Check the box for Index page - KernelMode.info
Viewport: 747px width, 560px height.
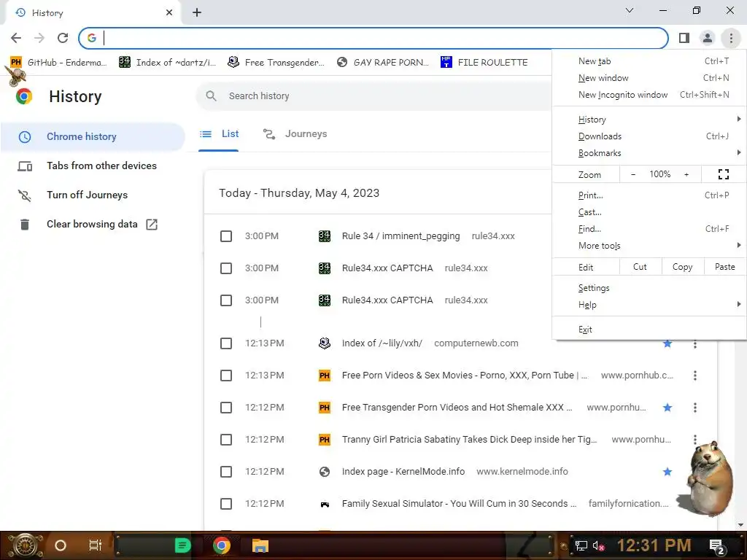[226, 472]
